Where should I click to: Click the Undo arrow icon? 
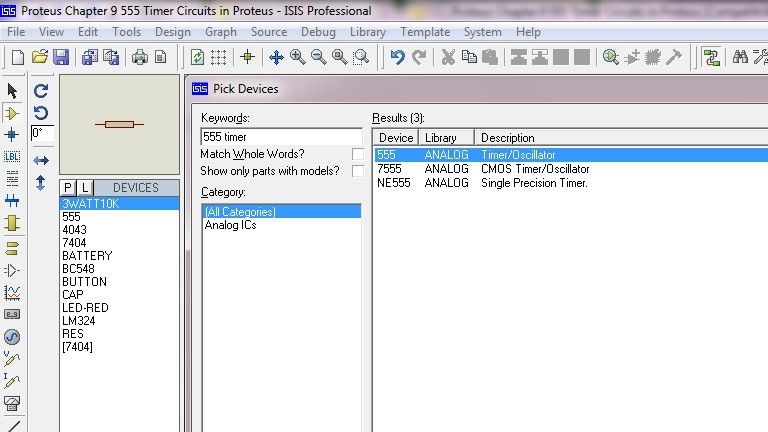pos(398,57)
